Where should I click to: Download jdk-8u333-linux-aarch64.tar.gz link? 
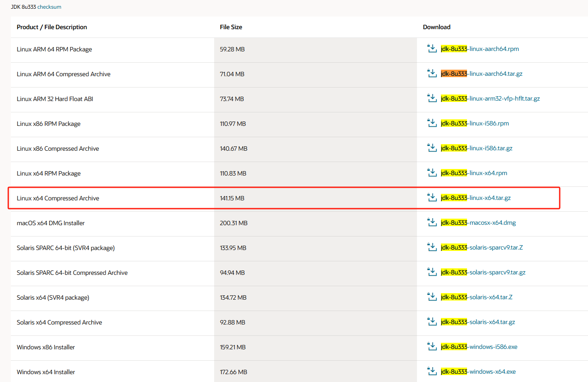tap(481, 74)
